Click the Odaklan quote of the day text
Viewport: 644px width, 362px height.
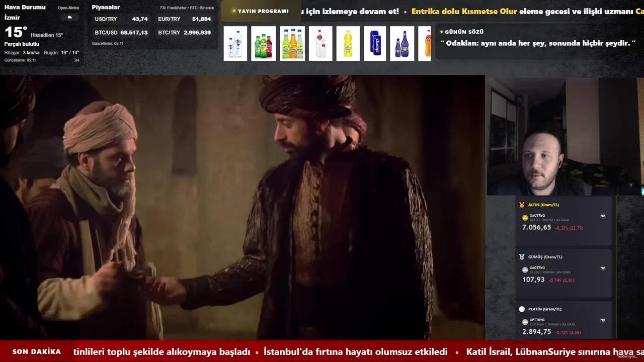click(538, 43)
